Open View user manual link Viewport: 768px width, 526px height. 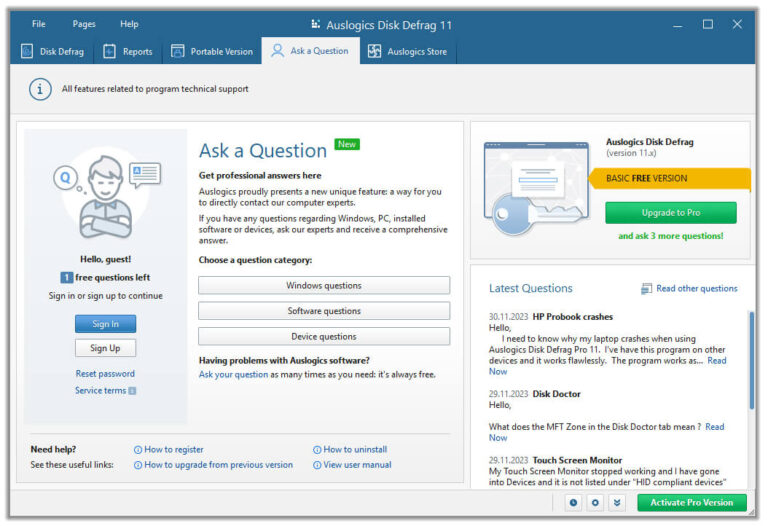pyautogui.click(x=357, y=465)
